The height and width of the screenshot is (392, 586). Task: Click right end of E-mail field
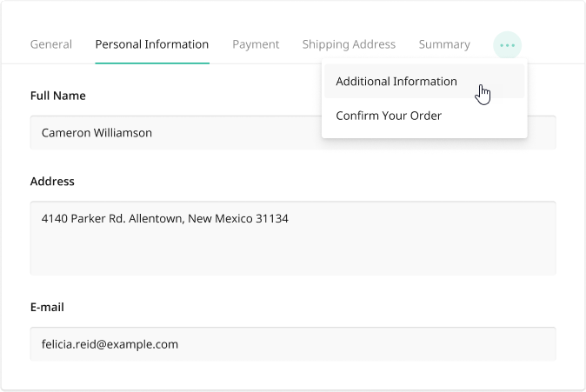(x=539, y=344)
